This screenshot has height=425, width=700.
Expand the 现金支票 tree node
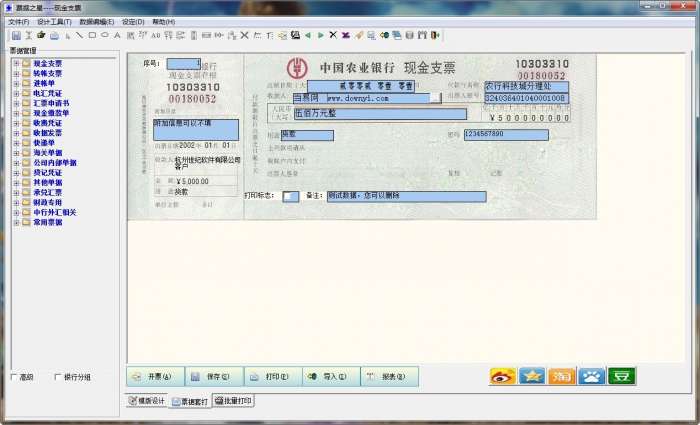17,63
